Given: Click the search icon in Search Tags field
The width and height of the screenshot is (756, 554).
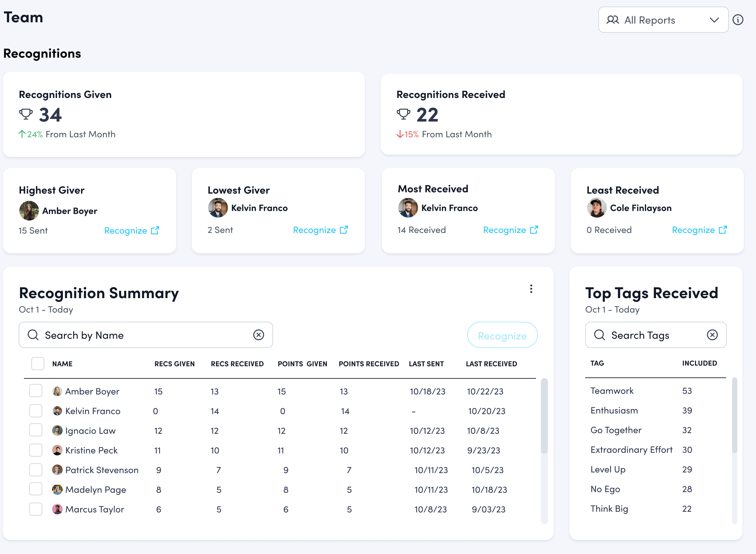Looking at the screenshot, I should point(599,335).
